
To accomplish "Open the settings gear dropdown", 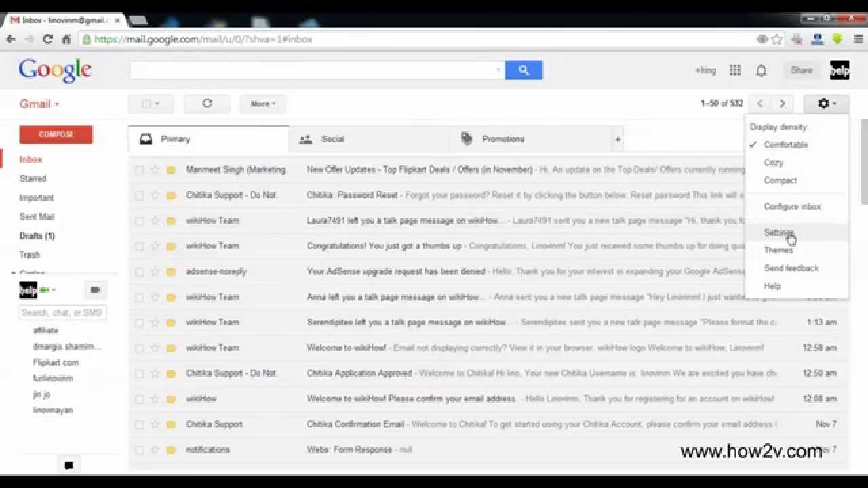I will [x=826, y=104].
